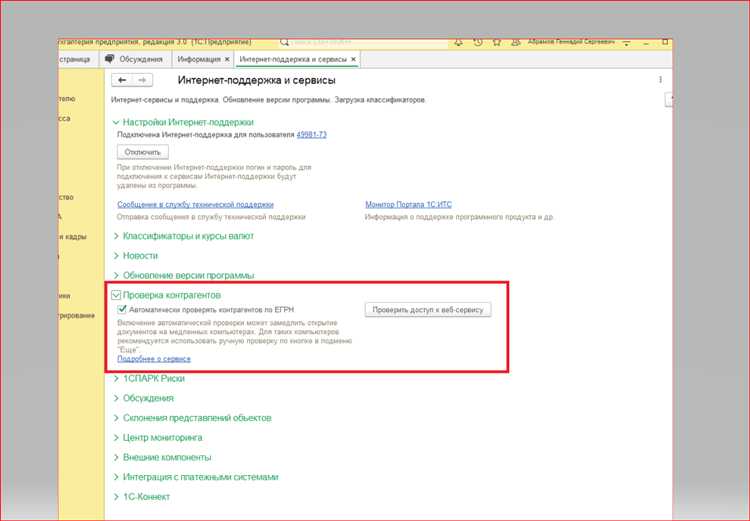
Task: Close the Интернет-поддержка и сервисы tab
Action: tap(353, 60)
